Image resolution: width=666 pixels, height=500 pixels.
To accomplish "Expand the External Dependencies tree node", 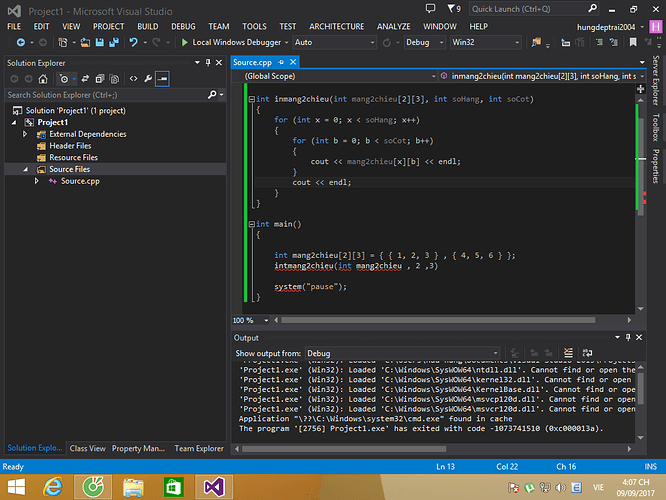I will click(x=27, y=134).
